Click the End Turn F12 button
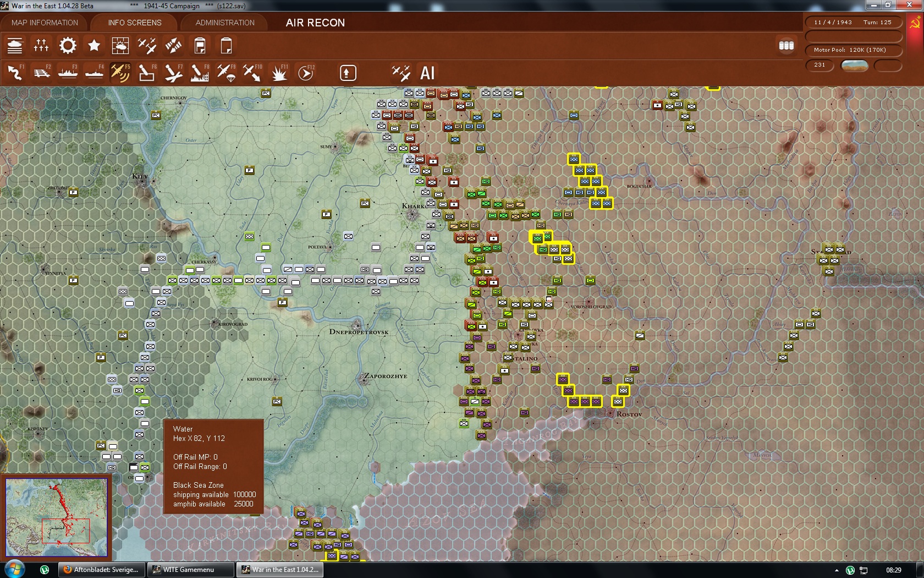Viewport: 924px width, 578px height. (306, 73)
